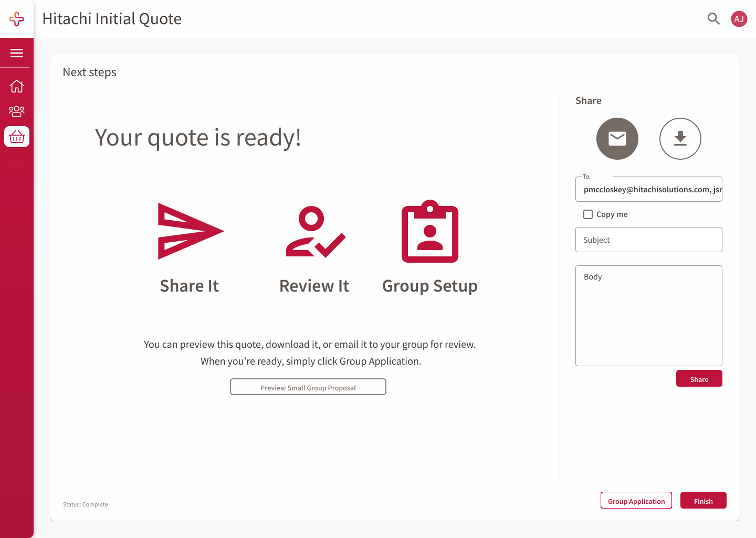This screenshot has height=538, width=756.
Task: Click the Finish button
Action: (703, 500)
